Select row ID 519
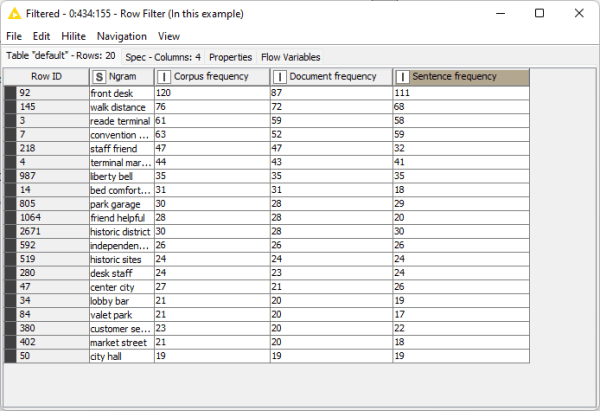This screenshot has height=411, width=600. point(52,259)
